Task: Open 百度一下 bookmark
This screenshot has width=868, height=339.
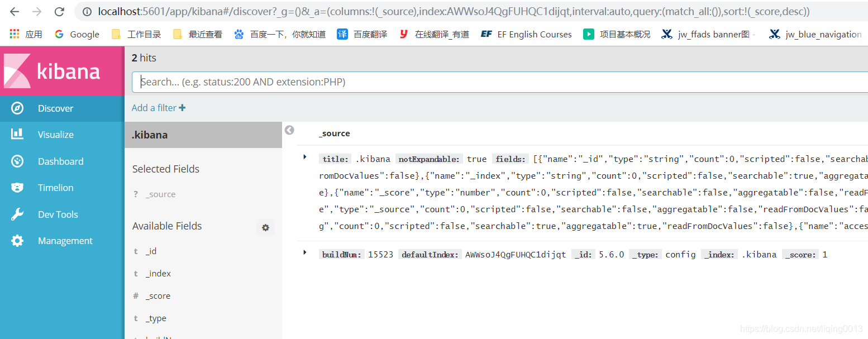Action: coord(279,34)
